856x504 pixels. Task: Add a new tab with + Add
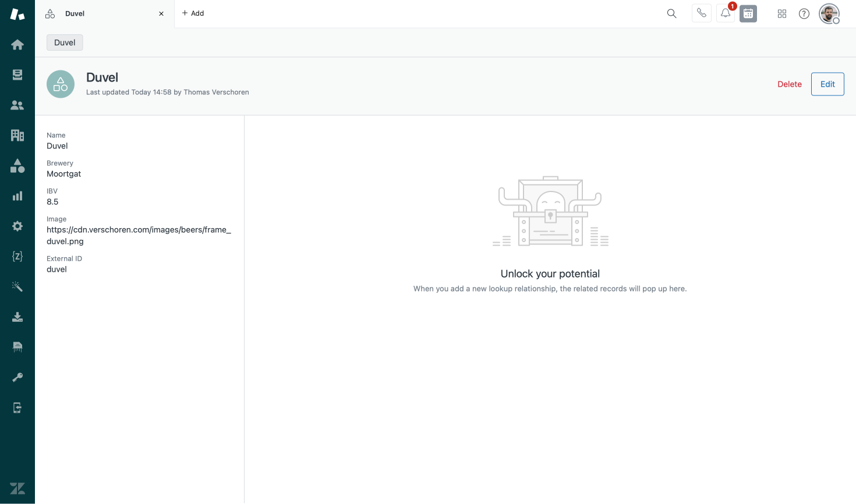click(193, 13)
